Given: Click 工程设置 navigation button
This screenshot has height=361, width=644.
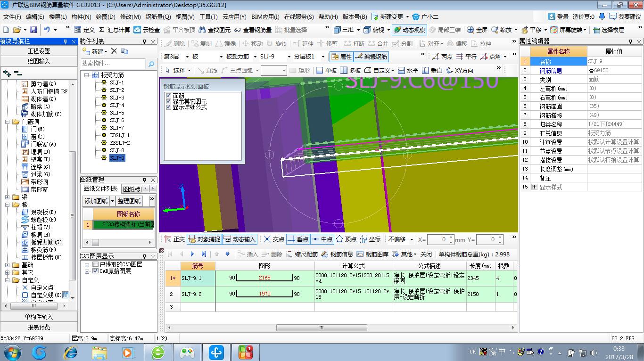Looking at the screenshot, I should (39, 51).
